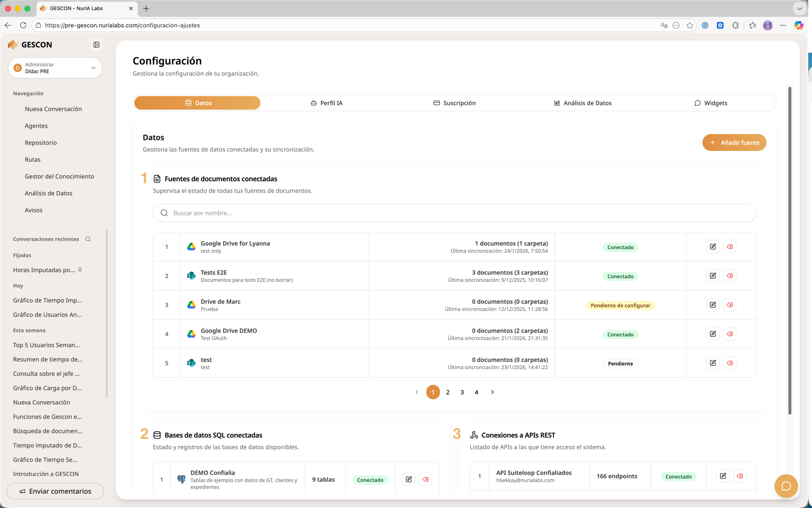This screenshot has height=508, width=812.
Task: Click the Enviar comentarios button
Action: pyautogui.click(x=55, y=491)
